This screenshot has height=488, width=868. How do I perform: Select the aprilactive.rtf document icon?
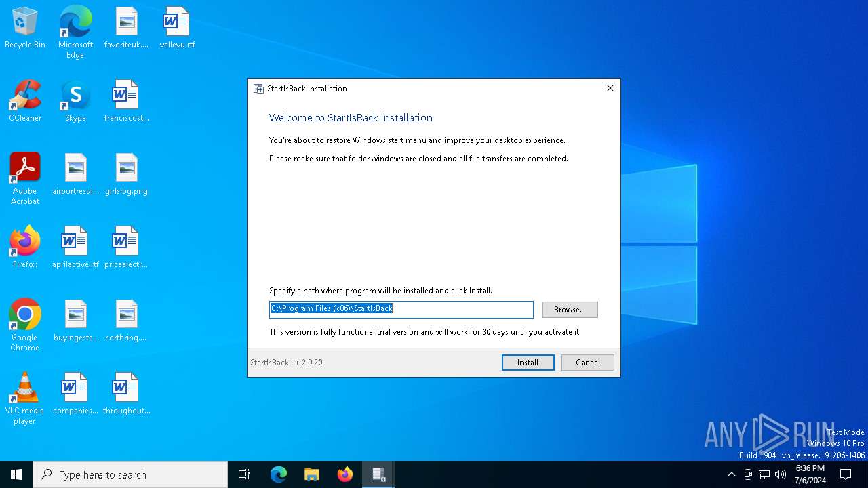click(x=75, y=248)
